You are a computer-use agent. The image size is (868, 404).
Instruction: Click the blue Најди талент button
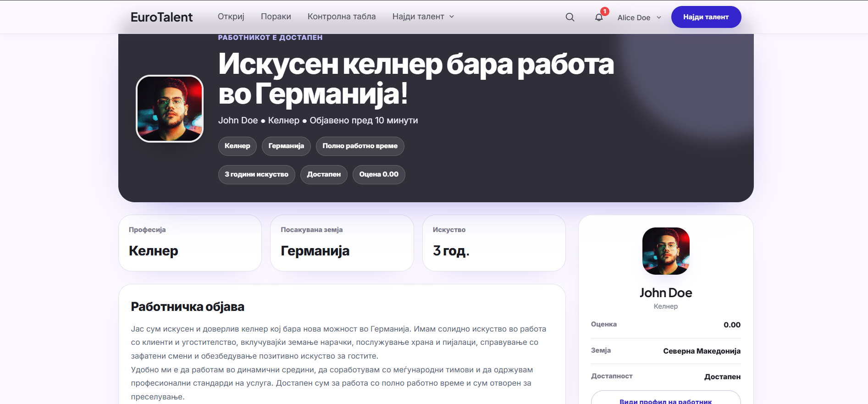point(706,17)
